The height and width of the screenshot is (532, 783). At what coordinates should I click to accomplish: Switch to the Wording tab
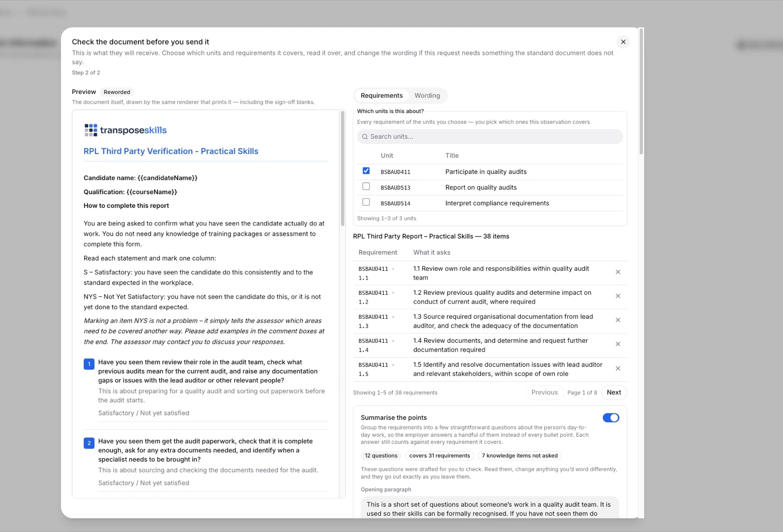click(x=427, y=95)
